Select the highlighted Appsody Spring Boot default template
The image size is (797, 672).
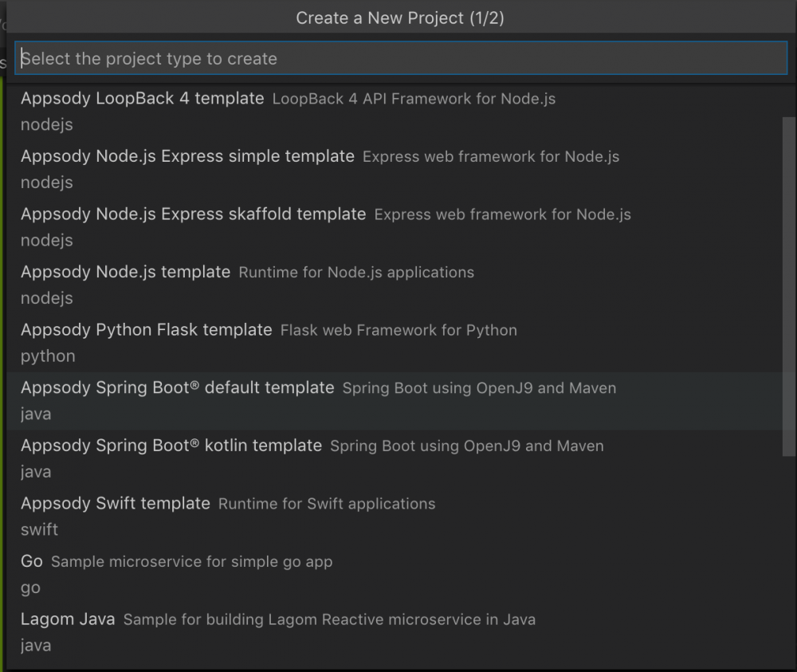point(177,387)
